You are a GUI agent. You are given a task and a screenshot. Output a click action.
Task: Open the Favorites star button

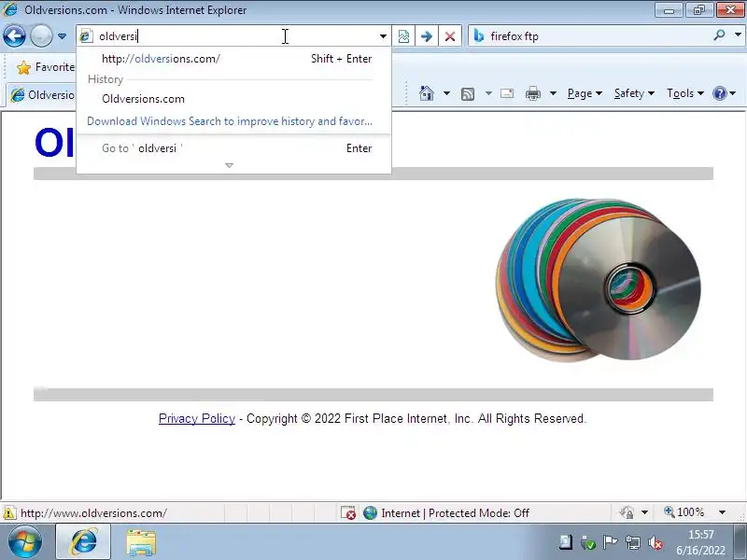[x=45, y=67]
